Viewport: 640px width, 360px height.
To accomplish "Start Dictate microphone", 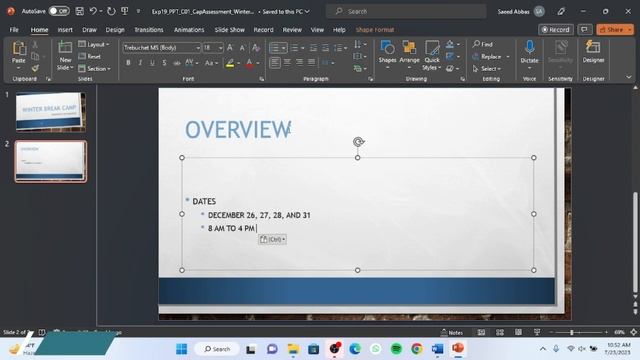I will coord(529,52).
